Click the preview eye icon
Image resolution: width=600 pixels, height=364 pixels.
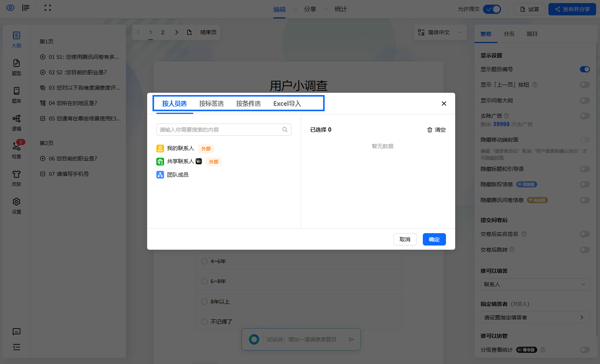point(10,8)
